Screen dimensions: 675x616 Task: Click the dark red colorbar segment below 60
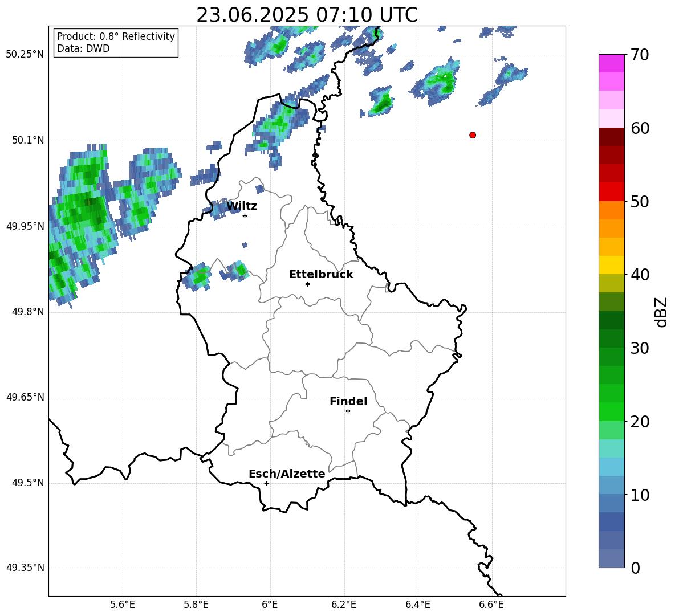click(x=611, y=137)
